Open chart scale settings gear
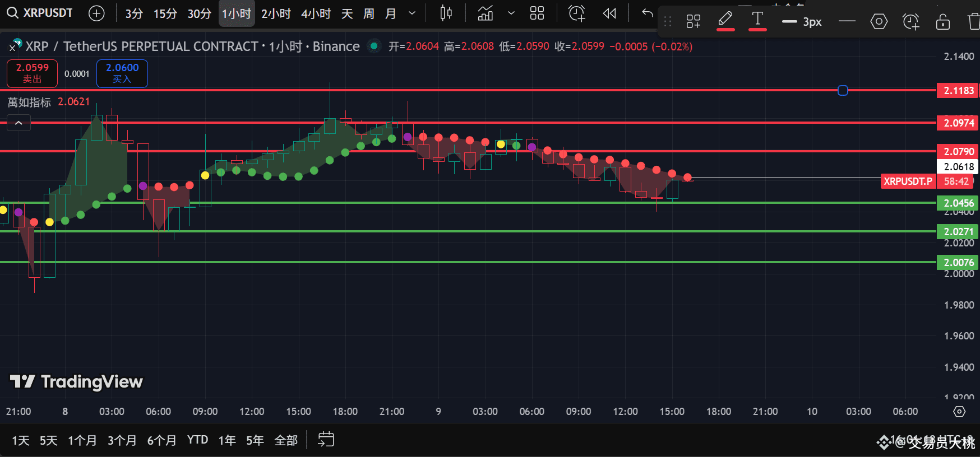 tap(959, 412)
